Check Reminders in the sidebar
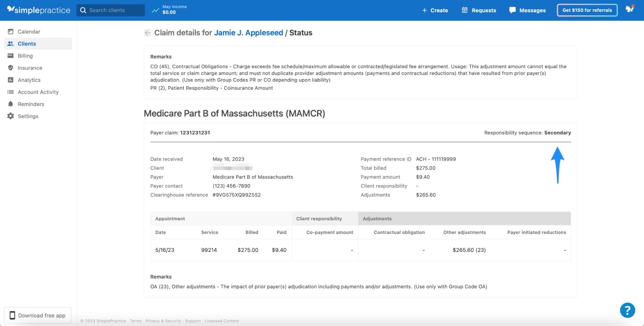The width and height of the screenshot is (644, 326). pos(31,104)
